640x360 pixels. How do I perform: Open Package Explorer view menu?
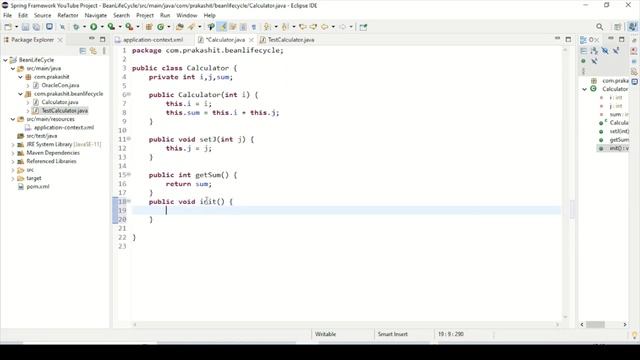pos(104,51)
